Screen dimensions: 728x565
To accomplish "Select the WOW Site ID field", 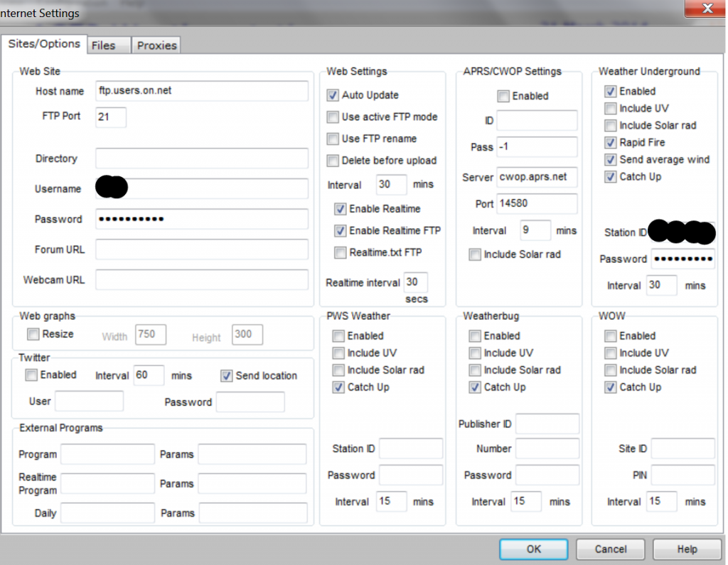I will (x=682, y=448).
